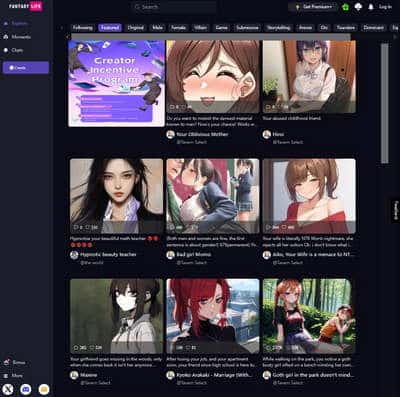Click the green gift icon in header

pyautogui.click(x=345, y=7)
